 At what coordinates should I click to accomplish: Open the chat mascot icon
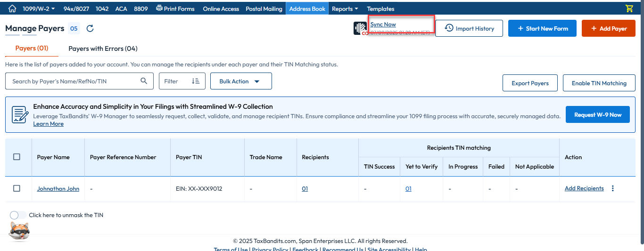pos(19,231)
